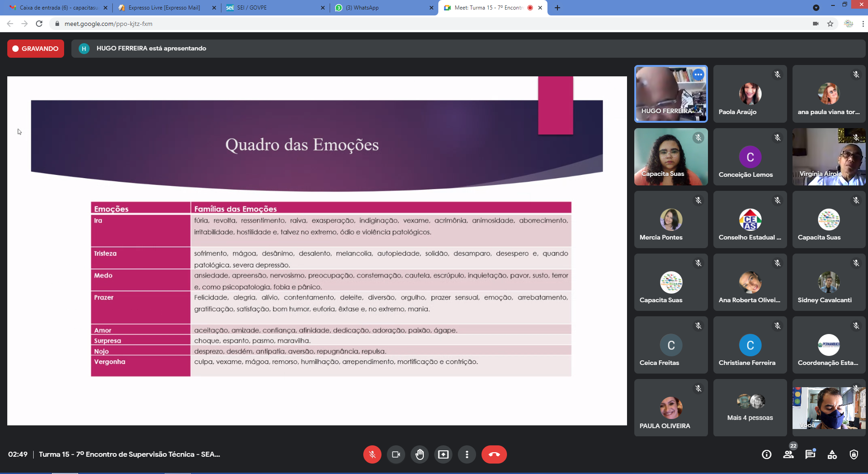Open the present screen option
Image resolution: width=868 pixels, height=474 pixels.
(x=443, y=454)
